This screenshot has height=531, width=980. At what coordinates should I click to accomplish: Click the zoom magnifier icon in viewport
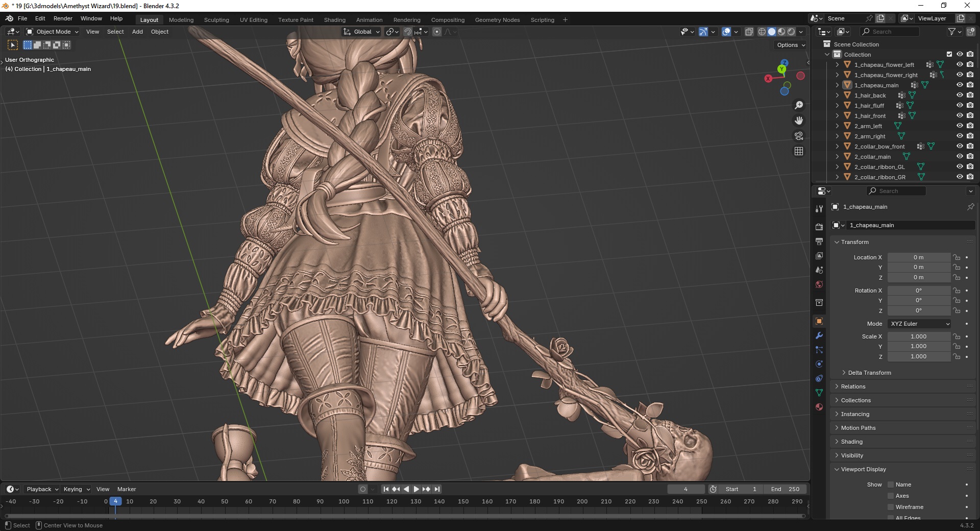(799, 105)
